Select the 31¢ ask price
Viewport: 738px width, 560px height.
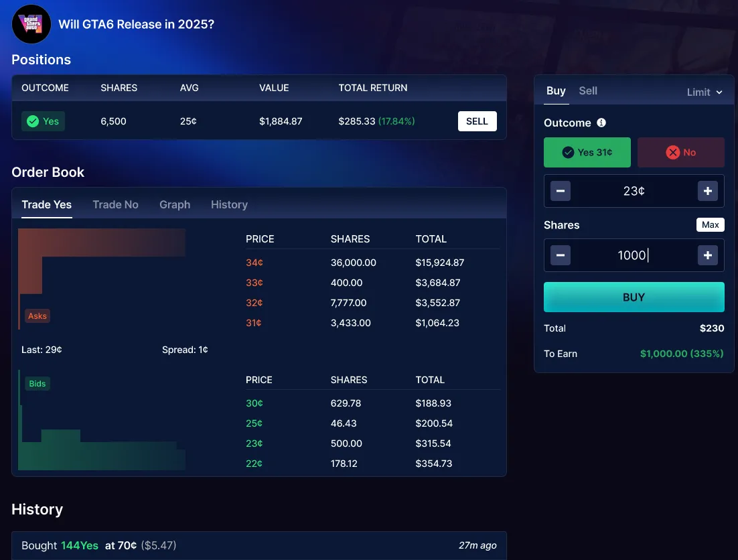254,324
